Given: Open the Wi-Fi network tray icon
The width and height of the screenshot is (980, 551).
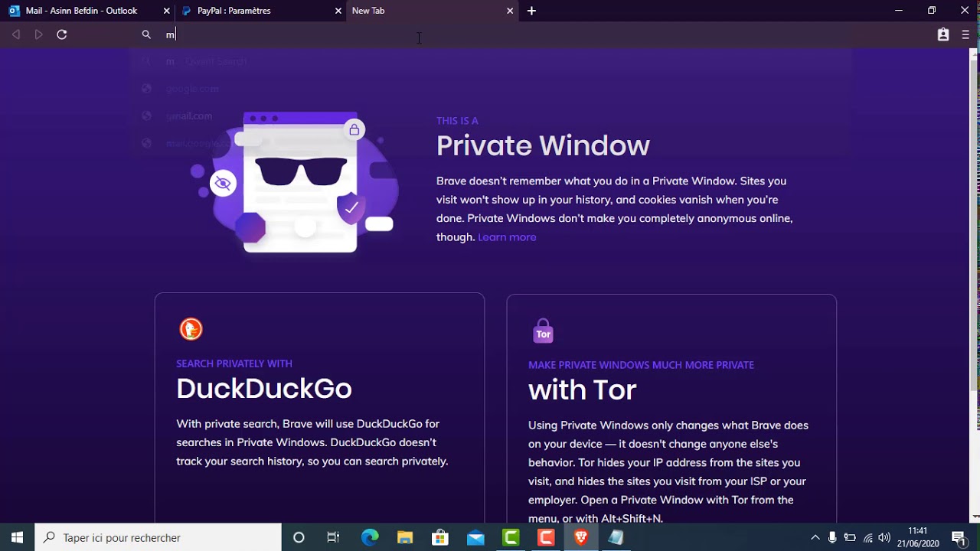Looking at the screenshot, I should coord(867,537).
